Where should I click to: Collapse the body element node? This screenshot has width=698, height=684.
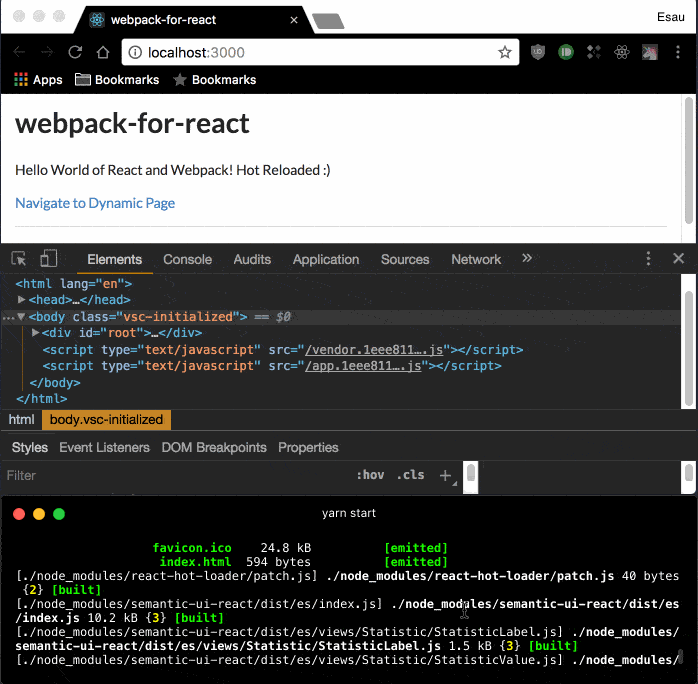[21, 317]
